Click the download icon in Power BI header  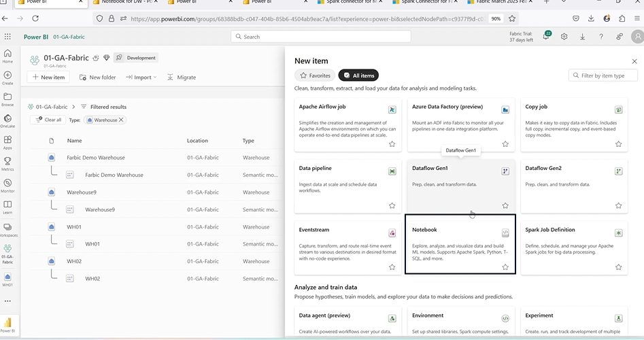(x=582, y=37)
